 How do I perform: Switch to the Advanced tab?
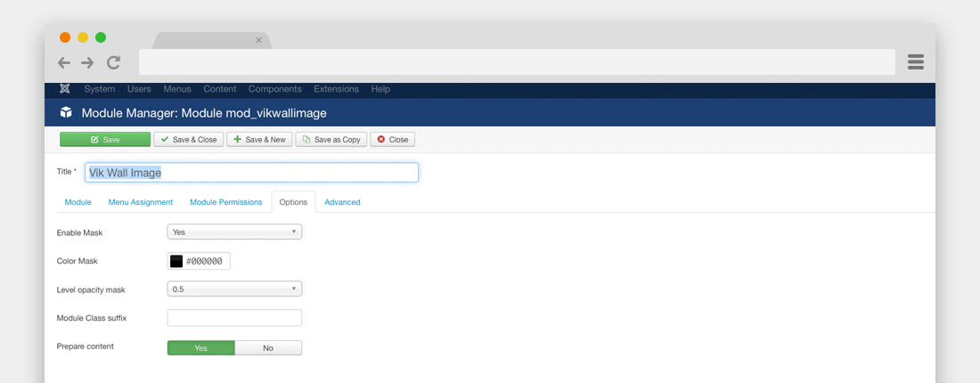(342, 202)
